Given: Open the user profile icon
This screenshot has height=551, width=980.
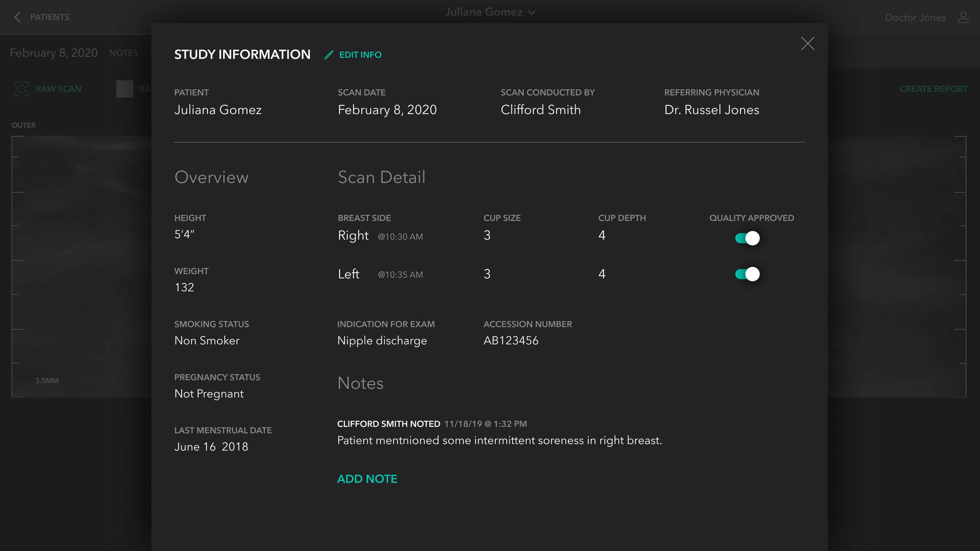Looking at the screenshot, I should click(x=963, y=18).
